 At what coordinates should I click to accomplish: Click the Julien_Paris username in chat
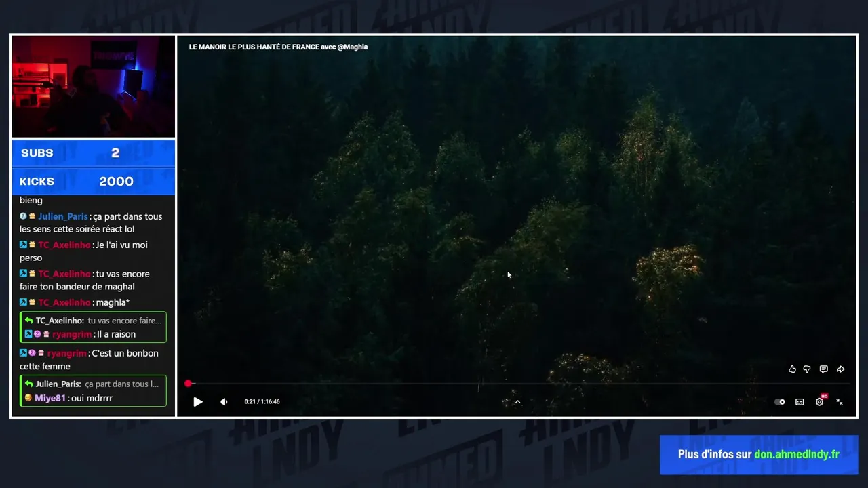point(63,216)
